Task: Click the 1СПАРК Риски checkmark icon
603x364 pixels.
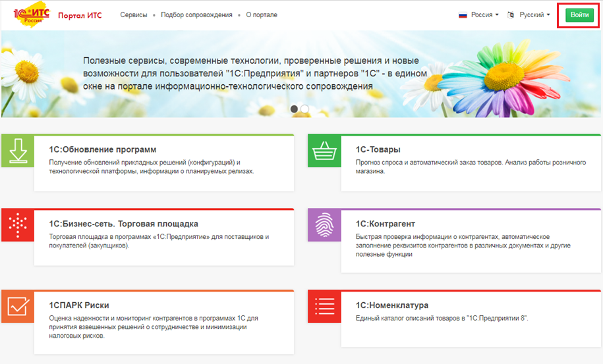Action: coord(18,307)
